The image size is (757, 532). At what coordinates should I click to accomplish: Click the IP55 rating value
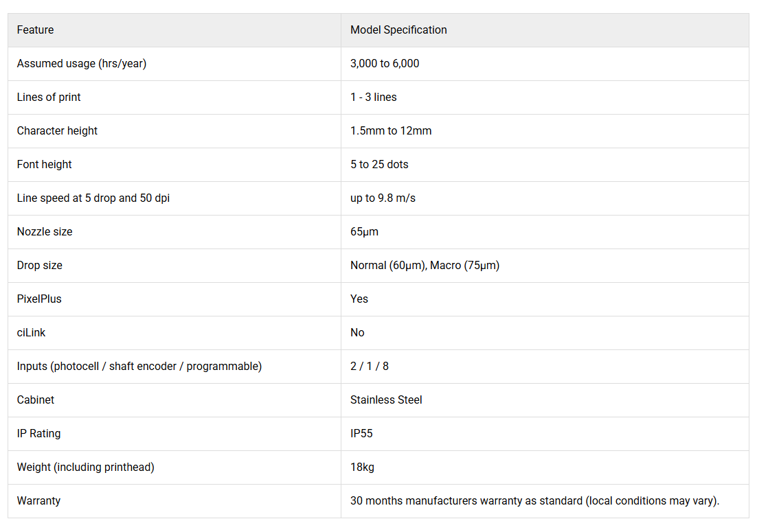tap(361, 434)
